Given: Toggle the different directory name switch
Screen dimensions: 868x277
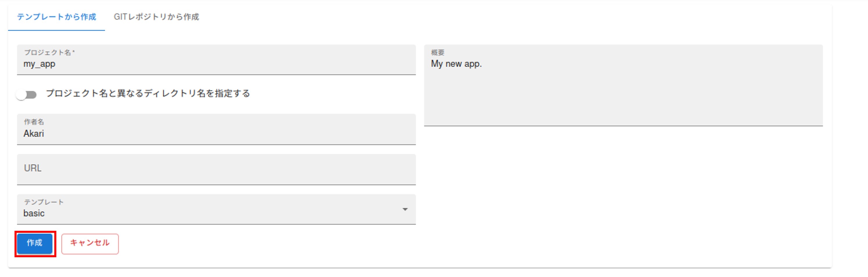Looking at the screenshot, I should (x=26, y=95).
